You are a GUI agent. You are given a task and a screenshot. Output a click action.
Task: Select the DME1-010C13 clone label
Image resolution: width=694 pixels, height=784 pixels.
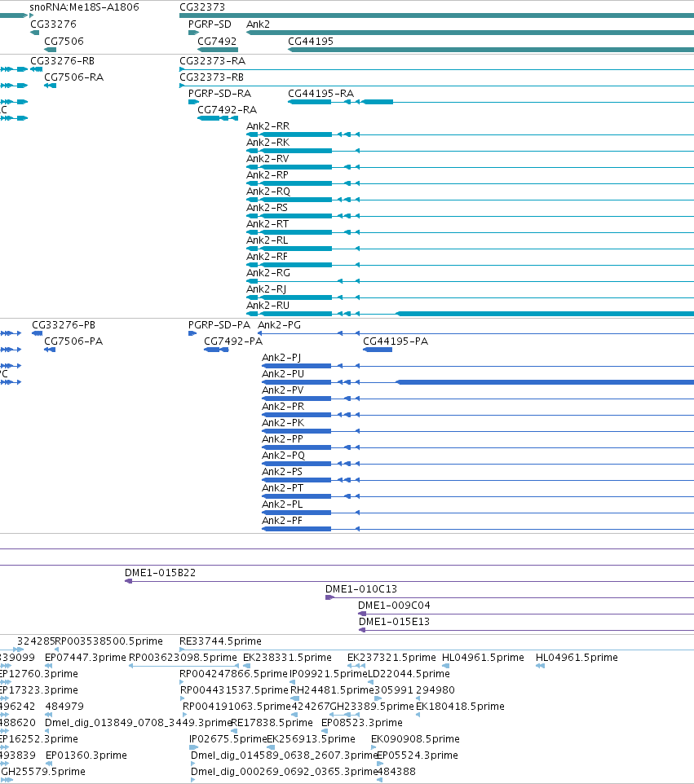pos(360,589)
